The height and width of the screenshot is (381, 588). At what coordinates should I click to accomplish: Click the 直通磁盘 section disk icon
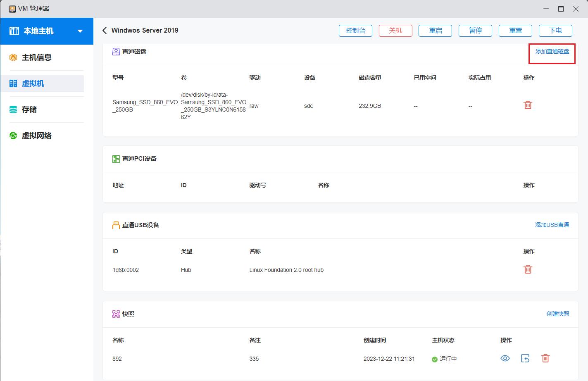click(x=116, y=52)
